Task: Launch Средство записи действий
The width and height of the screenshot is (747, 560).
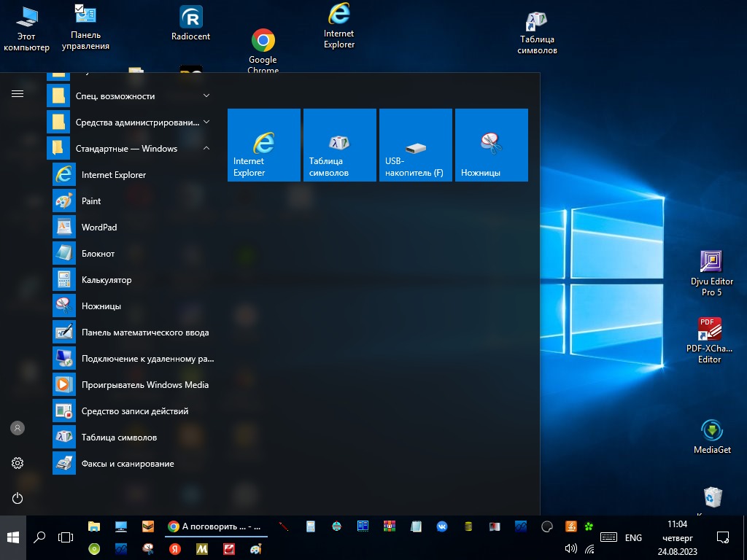Action: [131, 411]
